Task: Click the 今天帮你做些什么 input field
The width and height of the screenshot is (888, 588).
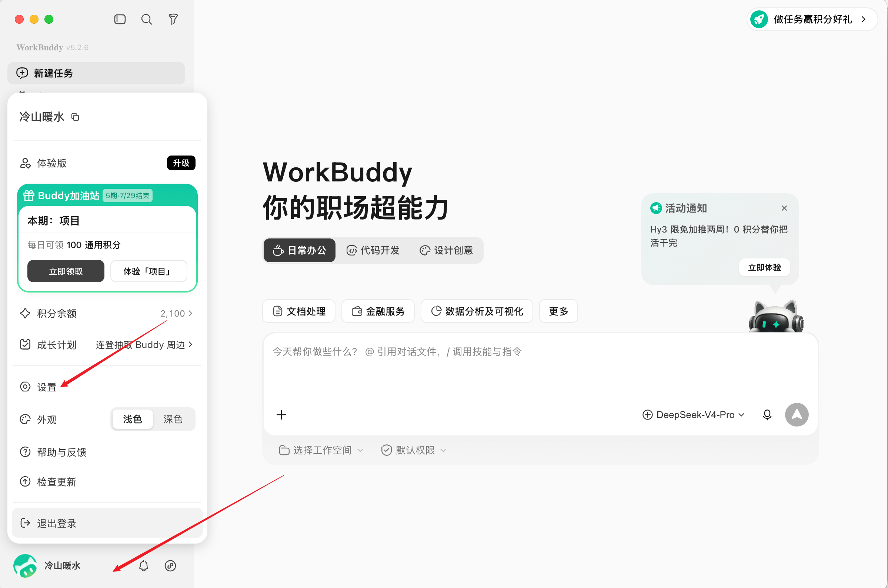Action: 540,367
